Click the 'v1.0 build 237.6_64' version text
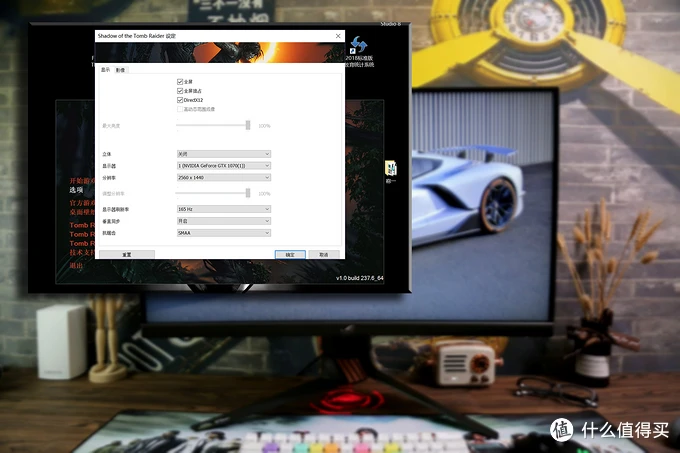Viewport: 680px width, 453px height. (x=360, y=278)
